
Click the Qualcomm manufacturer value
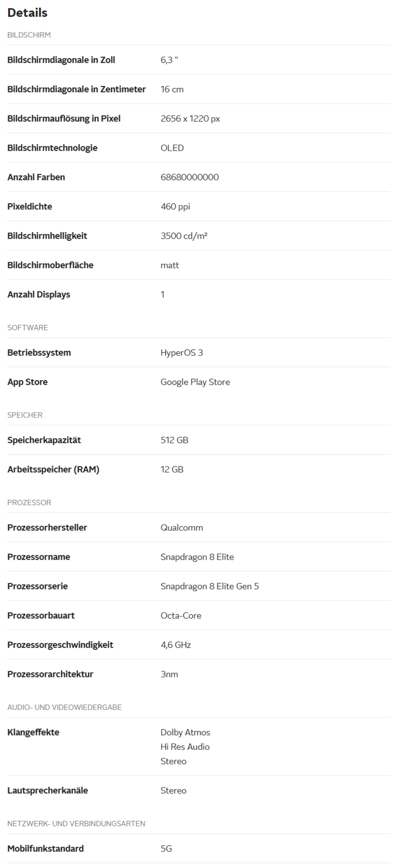coord(182,527)
